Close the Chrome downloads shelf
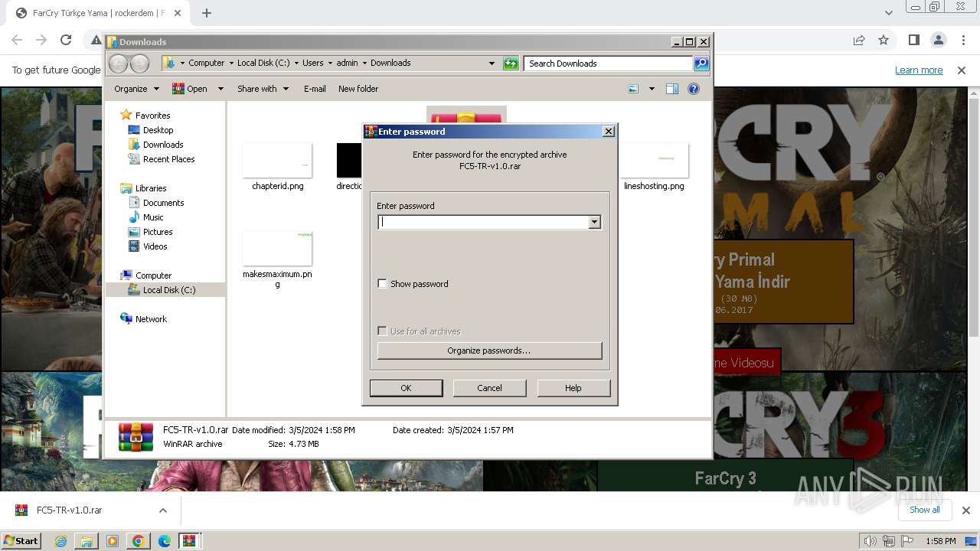The image size is (980, 551). coord(965,510)
